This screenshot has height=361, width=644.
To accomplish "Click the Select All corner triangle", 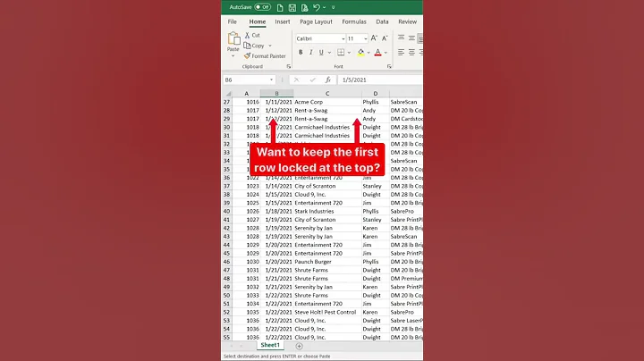I will pos(228,94).
